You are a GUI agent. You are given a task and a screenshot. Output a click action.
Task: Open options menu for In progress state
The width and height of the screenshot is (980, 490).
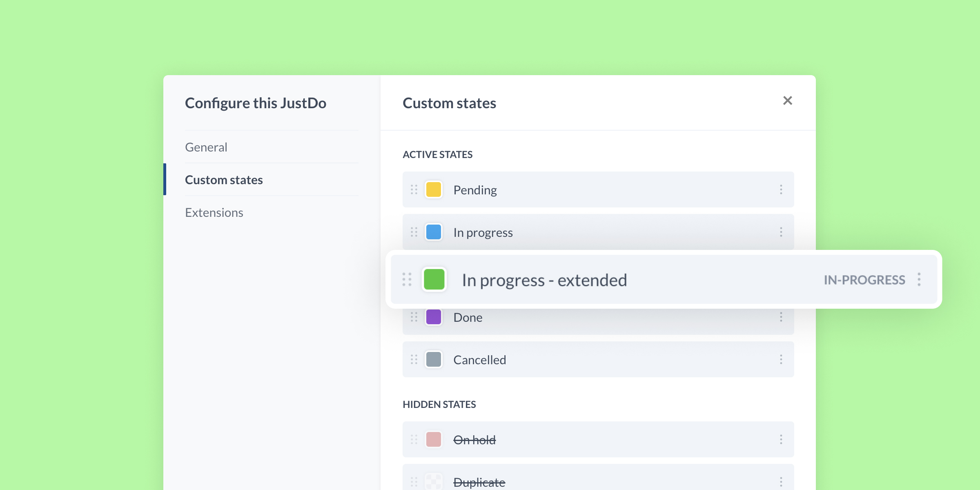click(781, 232)
